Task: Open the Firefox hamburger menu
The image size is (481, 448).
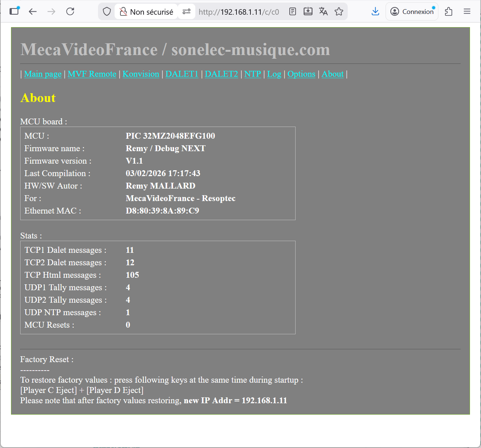Action: 467,12
